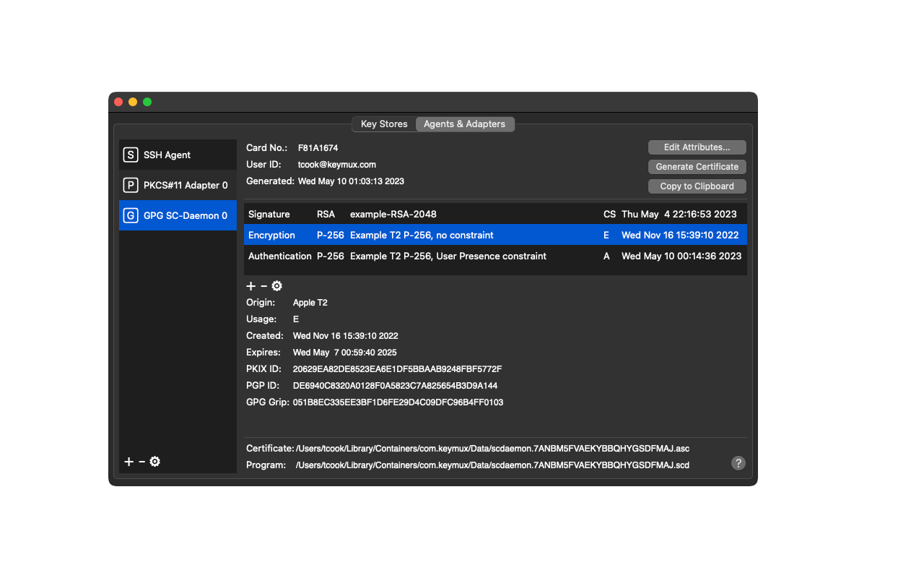Image resolution: width=924 pixels, height=578 pixels.
Task: Add a new key with the plus icon
Action: [250, 286]
